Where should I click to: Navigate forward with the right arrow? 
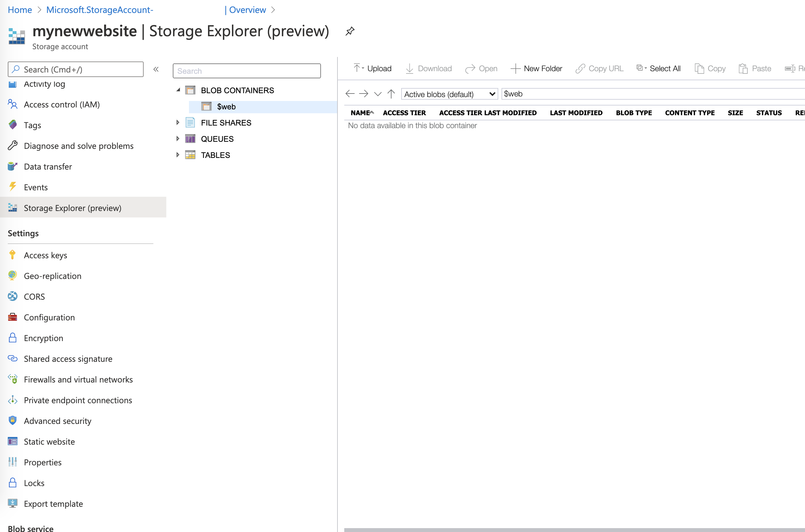[x=364, y=94]
